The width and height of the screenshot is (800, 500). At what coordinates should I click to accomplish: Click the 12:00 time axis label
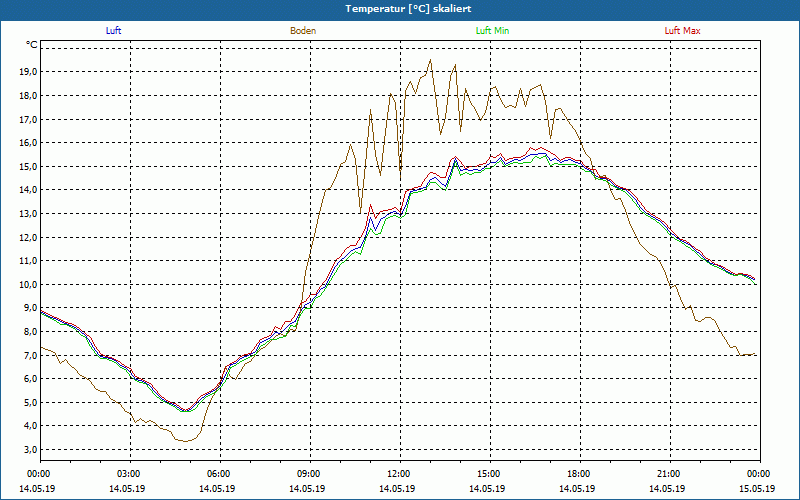399,474
